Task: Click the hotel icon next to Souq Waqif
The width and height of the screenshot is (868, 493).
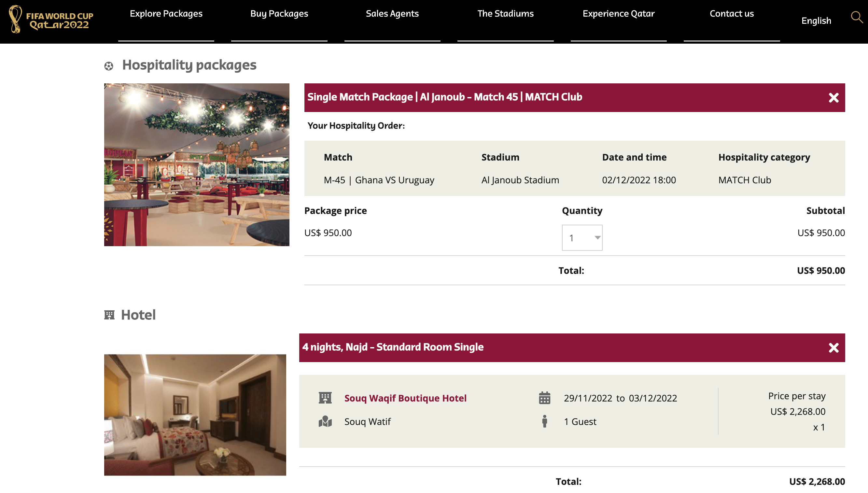Action: pos(325,398)
